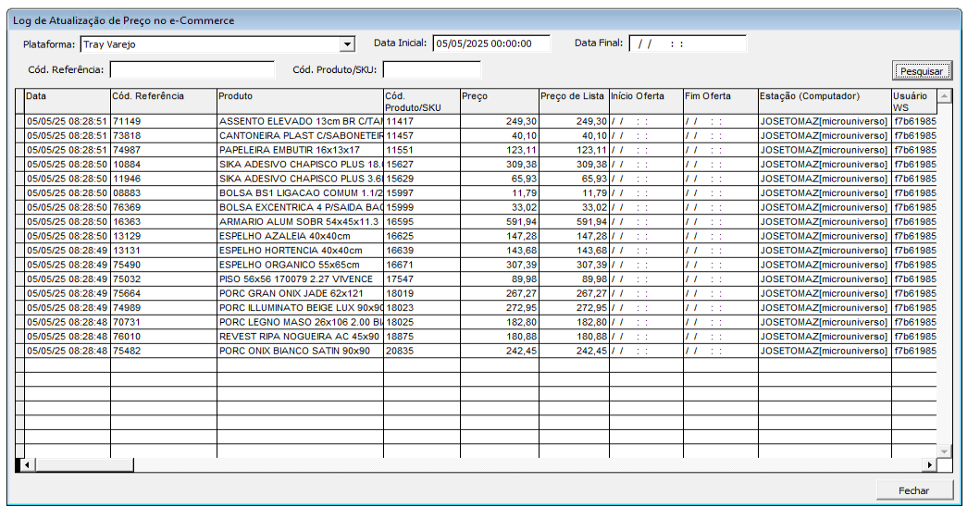Click the row selector for reference 71149
Screen dimensions: 980x519
(20, 121)
